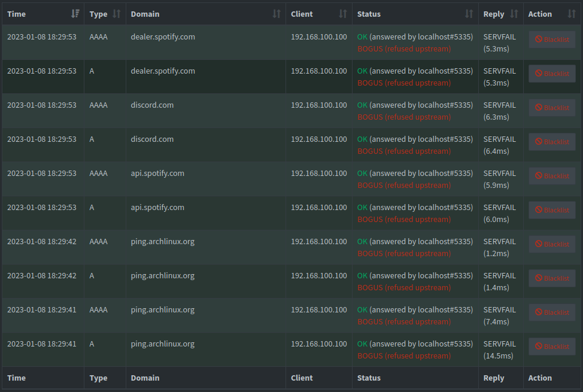Blacklist the A-type api.spotify.com query
The height and width of the screenshot is (392, 583).
tap(552, 210)
